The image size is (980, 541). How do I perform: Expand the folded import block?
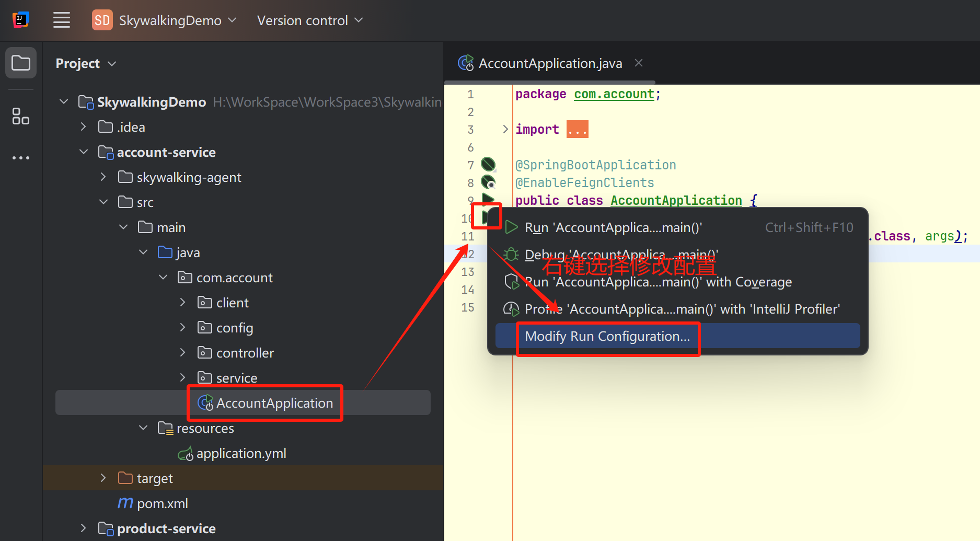pos(505,129)
